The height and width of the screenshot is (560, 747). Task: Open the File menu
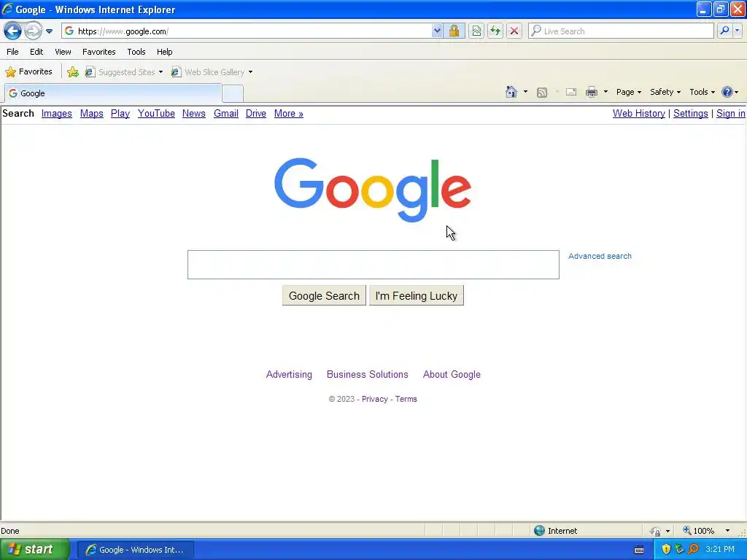pos(13,52)
